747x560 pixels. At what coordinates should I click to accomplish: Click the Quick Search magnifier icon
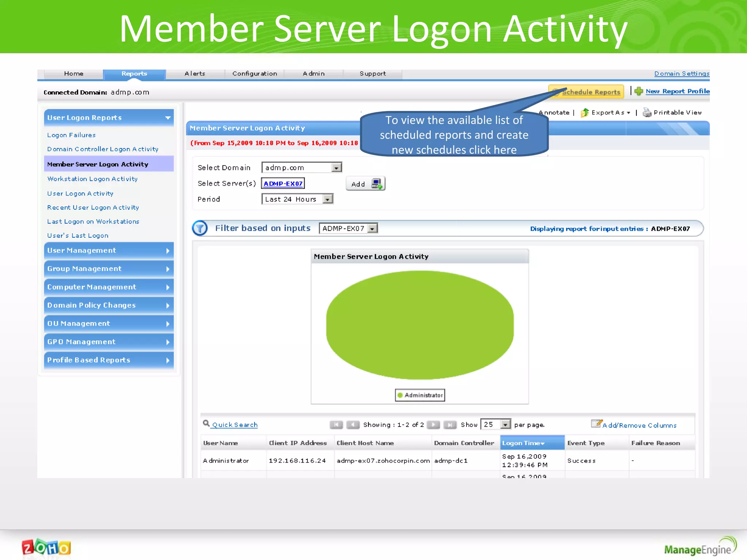point(206,423)
